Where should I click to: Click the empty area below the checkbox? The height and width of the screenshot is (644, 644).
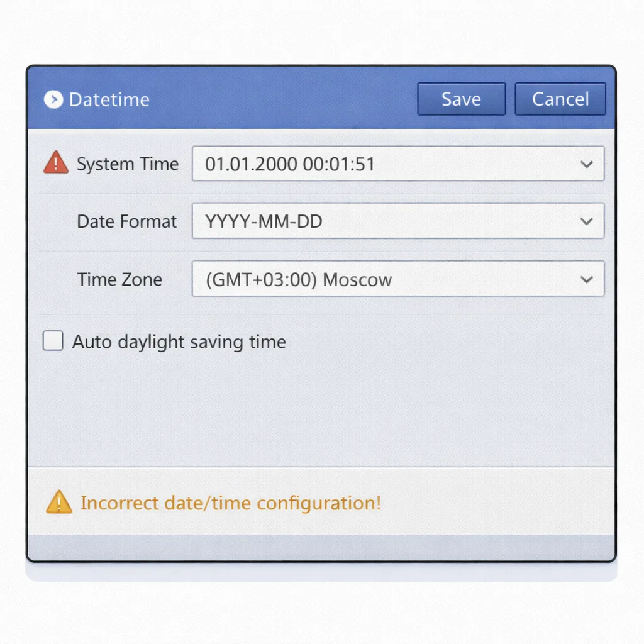[x=321, y=411]
